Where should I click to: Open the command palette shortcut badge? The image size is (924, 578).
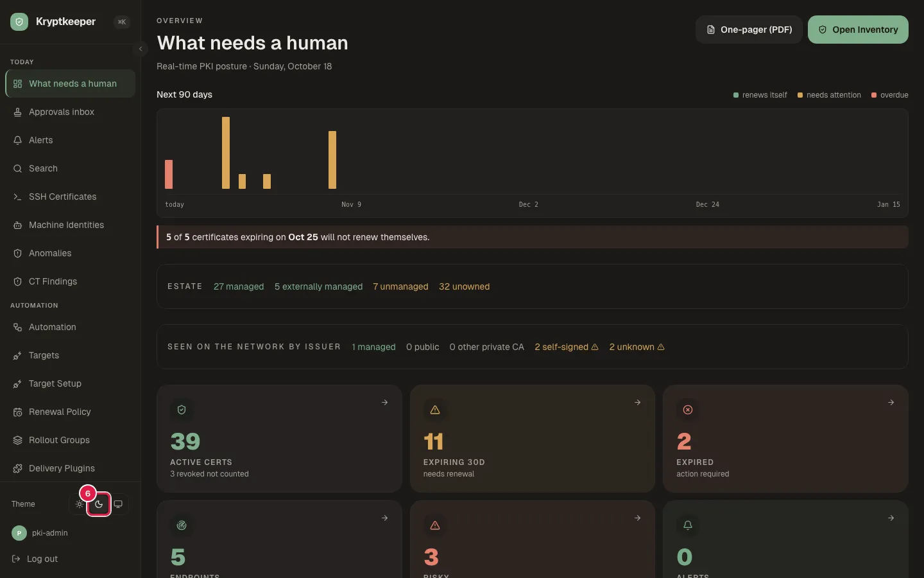(x=122, y=22)
